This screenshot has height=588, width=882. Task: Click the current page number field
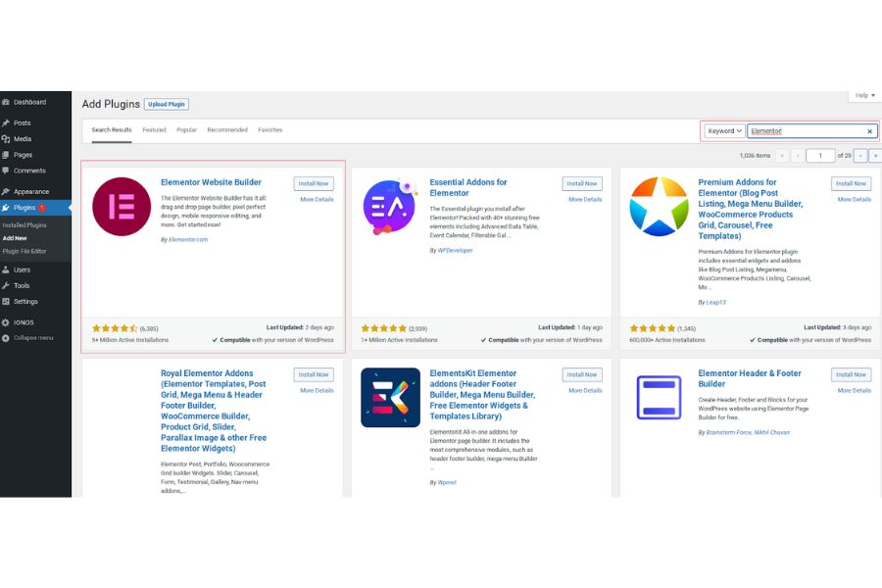click(819, 156)
